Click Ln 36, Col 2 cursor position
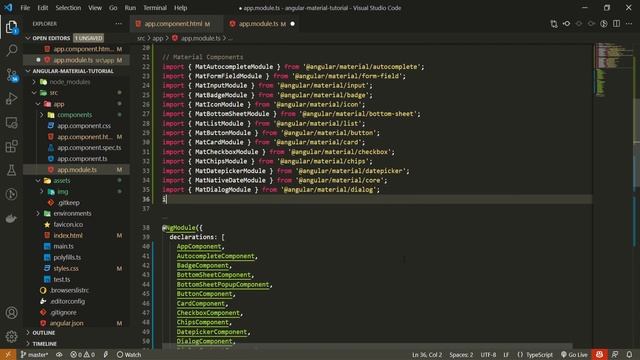This screenshot has height=360, width=640. 427,355
